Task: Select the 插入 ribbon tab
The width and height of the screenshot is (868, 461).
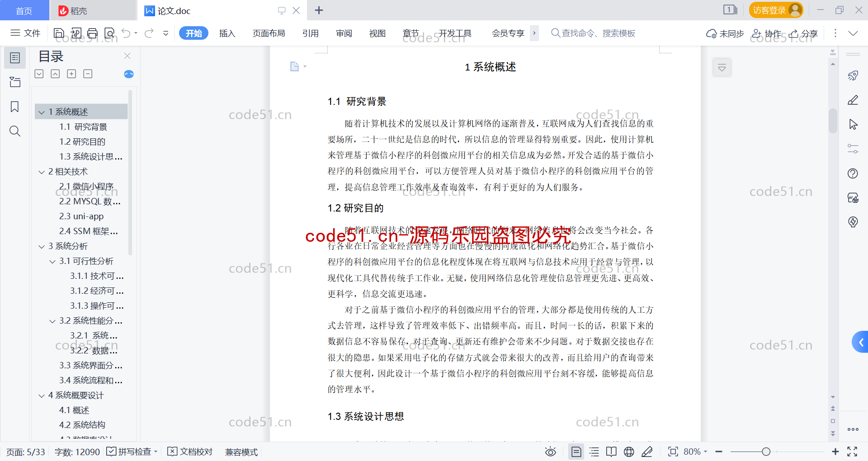Action: click(227, 33)
